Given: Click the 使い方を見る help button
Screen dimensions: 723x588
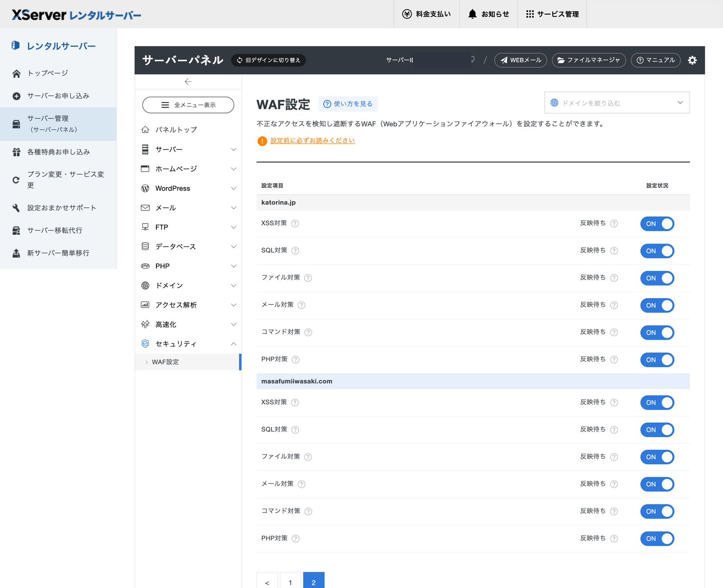Looking at the screenshot, I should click(348, 104).
